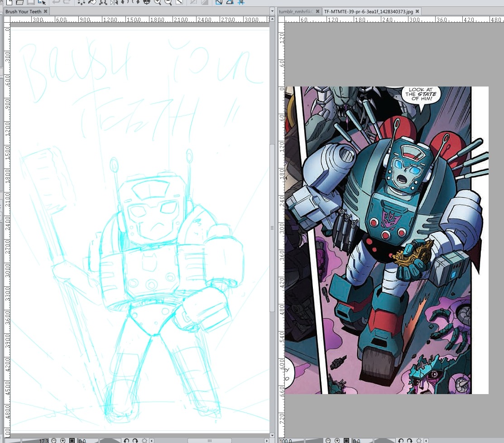Close the Brush Your Teeth tab
504x443 pixels.
(x=46, y=11)
